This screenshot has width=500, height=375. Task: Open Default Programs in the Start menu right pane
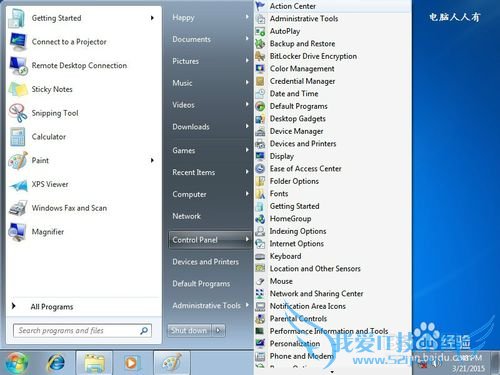(210, 284)
